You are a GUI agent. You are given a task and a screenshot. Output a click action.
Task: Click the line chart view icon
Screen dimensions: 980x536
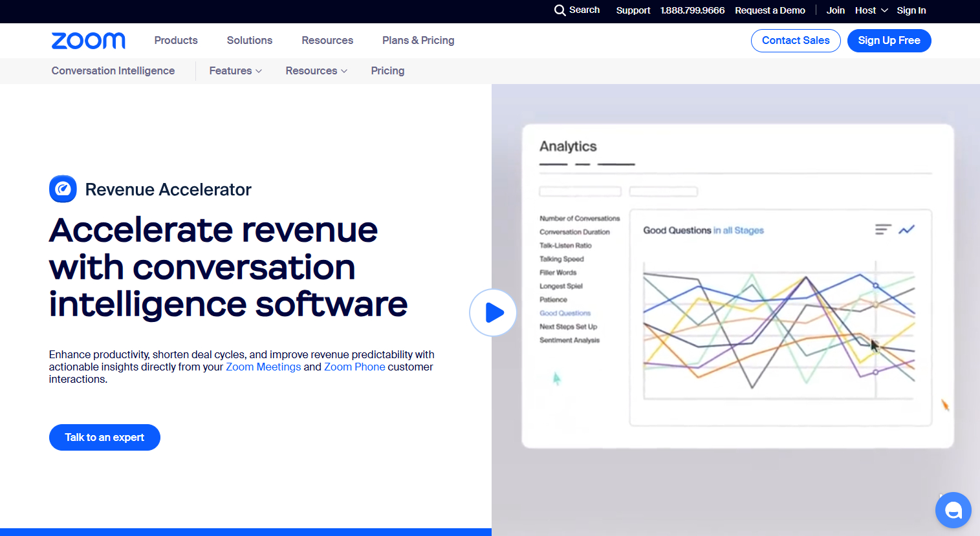pos(907,230)
